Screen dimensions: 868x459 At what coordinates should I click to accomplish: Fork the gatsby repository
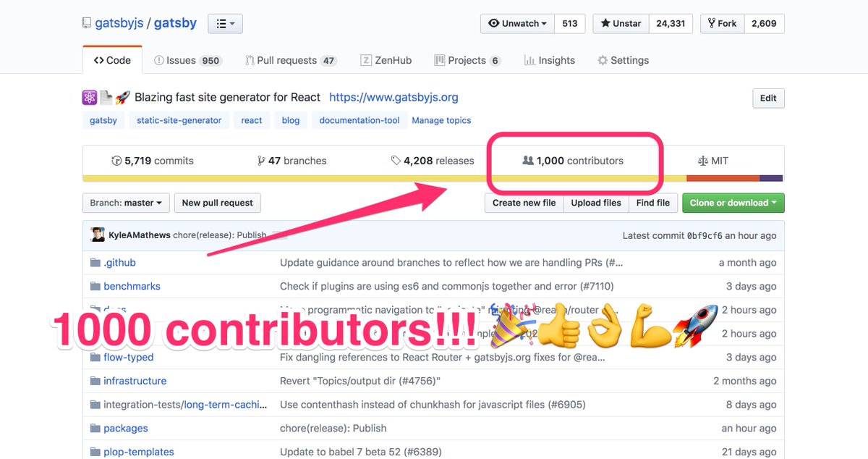[x=722, y=23]
